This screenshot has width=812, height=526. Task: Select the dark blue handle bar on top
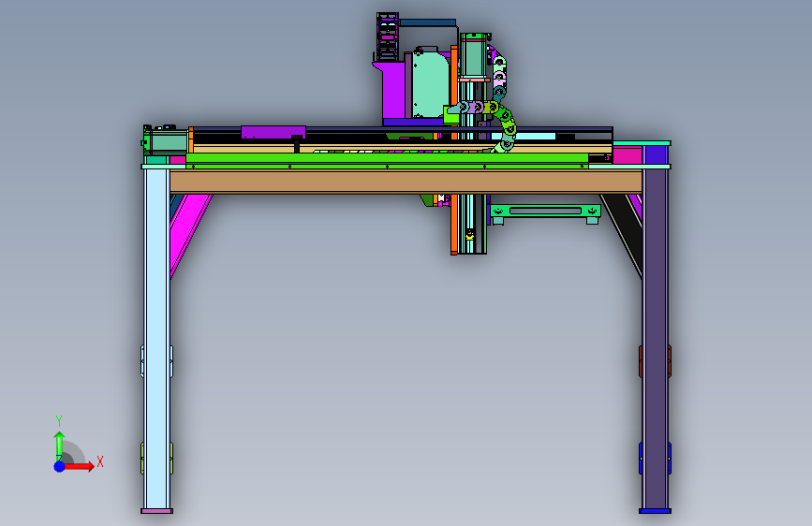(x=427, y=22)
